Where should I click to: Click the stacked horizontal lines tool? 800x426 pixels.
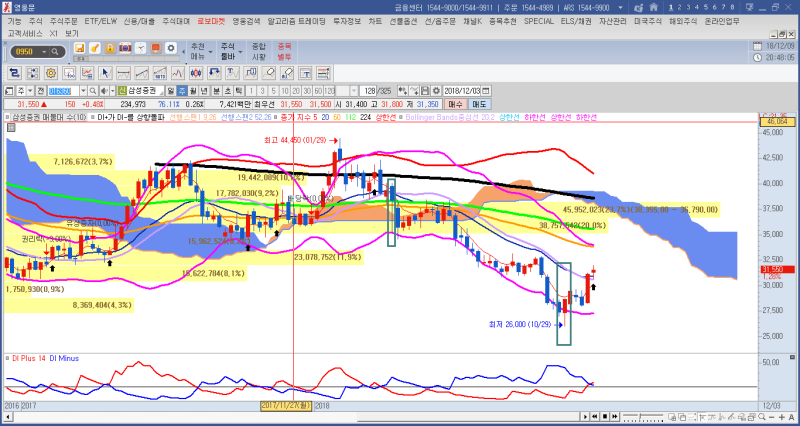click(323, 73)
